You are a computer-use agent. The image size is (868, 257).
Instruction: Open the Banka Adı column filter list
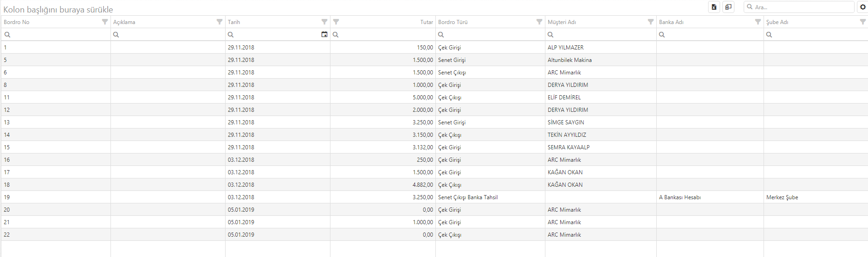click(758, 22)
